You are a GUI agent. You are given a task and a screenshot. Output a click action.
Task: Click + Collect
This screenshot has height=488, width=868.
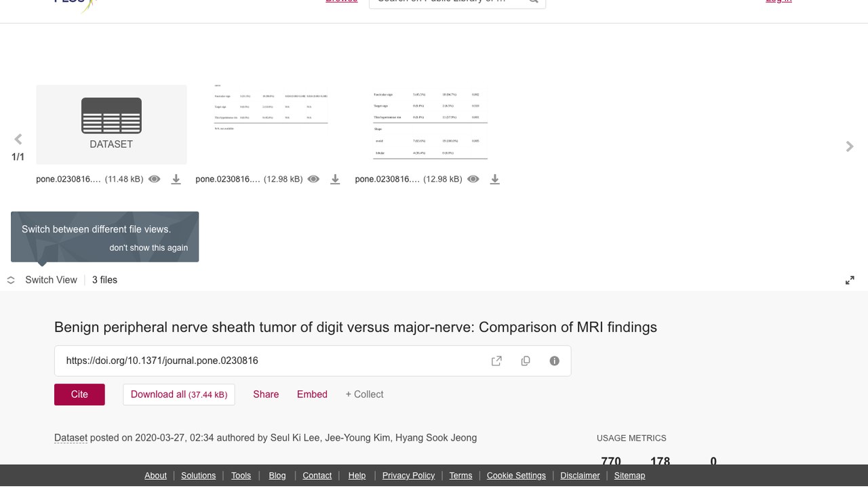(x=364, y=394)
